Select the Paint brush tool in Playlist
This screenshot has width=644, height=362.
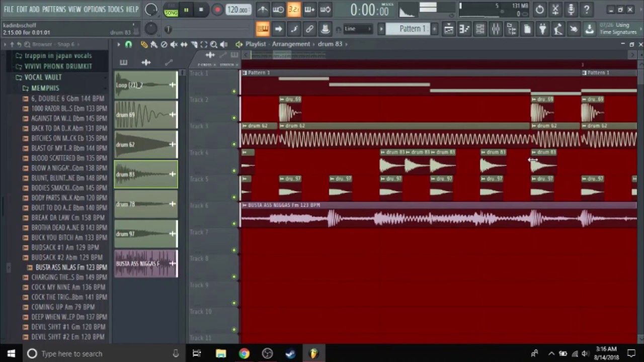pyautogui.click(x=153, y=44)
